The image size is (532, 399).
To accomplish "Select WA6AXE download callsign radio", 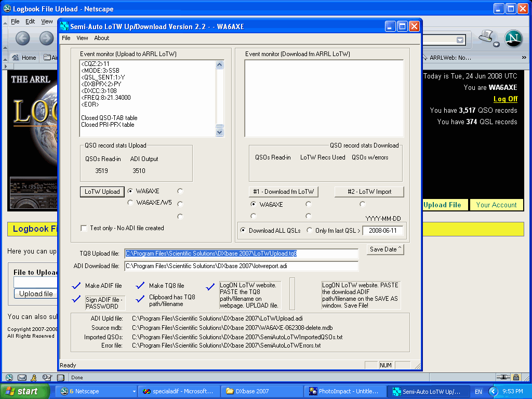I will tap(253, 204).
